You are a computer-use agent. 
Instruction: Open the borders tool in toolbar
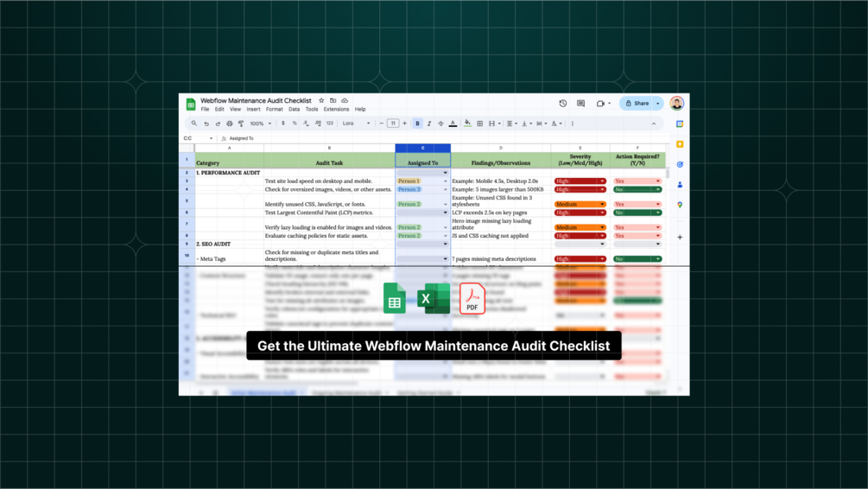pyautogui.click(x=480, y=124)
